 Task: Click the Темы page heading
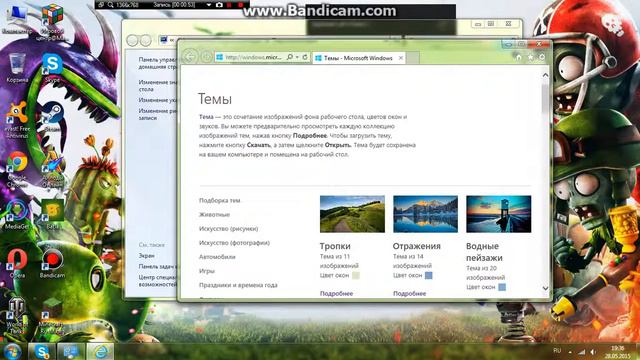[x=215, y=99]
